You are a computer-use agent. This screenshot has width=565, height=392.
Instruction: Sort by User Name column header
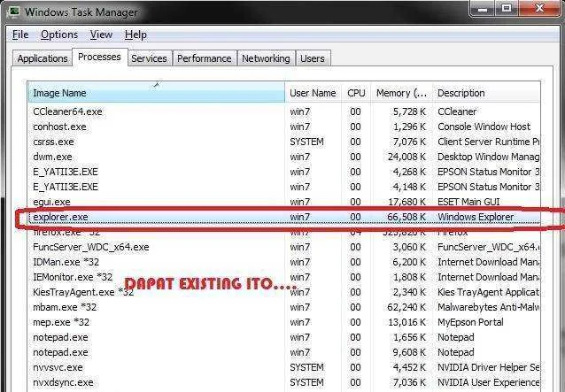(313, 93)
